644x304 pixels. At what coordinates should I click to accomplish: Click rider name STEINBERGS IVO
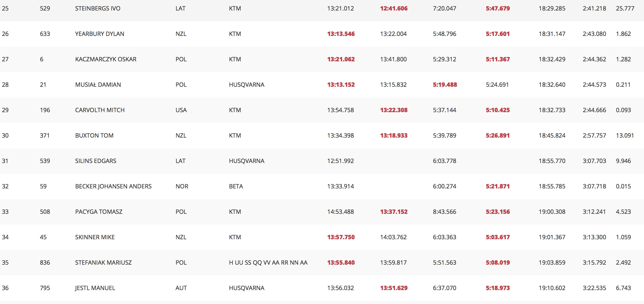98,9
